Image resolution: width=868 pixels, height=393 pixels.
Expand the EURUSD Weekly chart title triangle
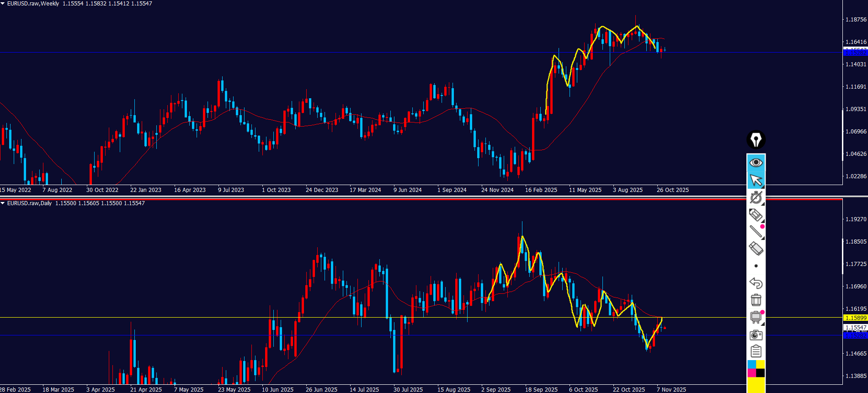(x=3, y=4)
